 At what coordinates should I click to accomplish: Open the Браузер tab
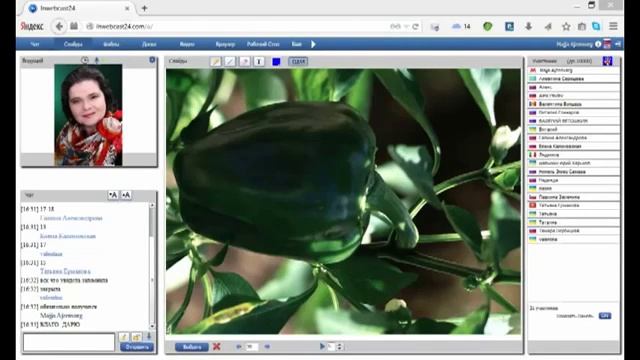225,44
